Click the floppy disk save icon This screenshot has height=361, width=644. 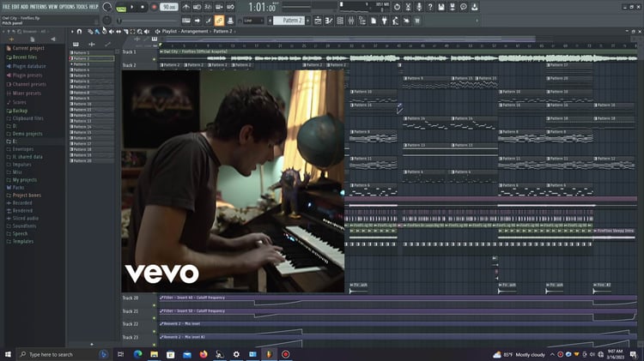click(441, 7)
